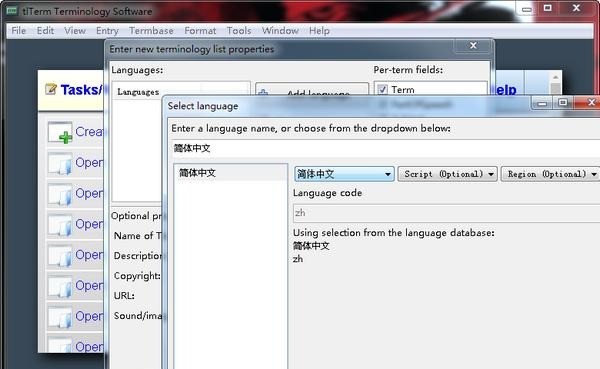This screenshot has width=600, height=369.
Task: Maximize the tlTerm main window
Action: coord(548,8)
